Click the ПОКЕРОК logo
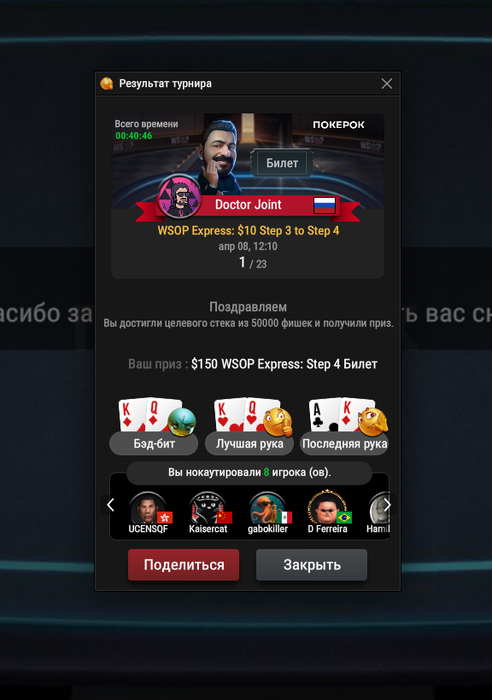This screenshot has width=492, height=700. coord(338,125)
